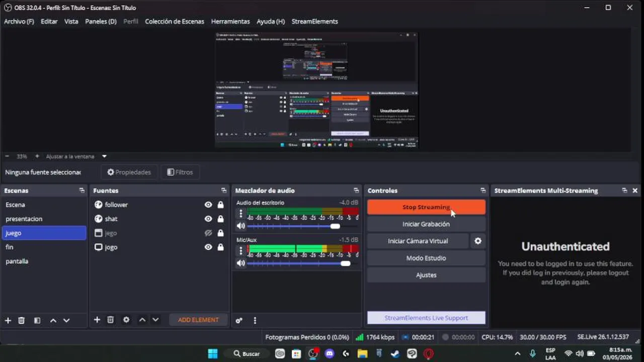Open options dots for Audio del escritorio
Viewport: 644px width, 362px height.
(241, 214)
